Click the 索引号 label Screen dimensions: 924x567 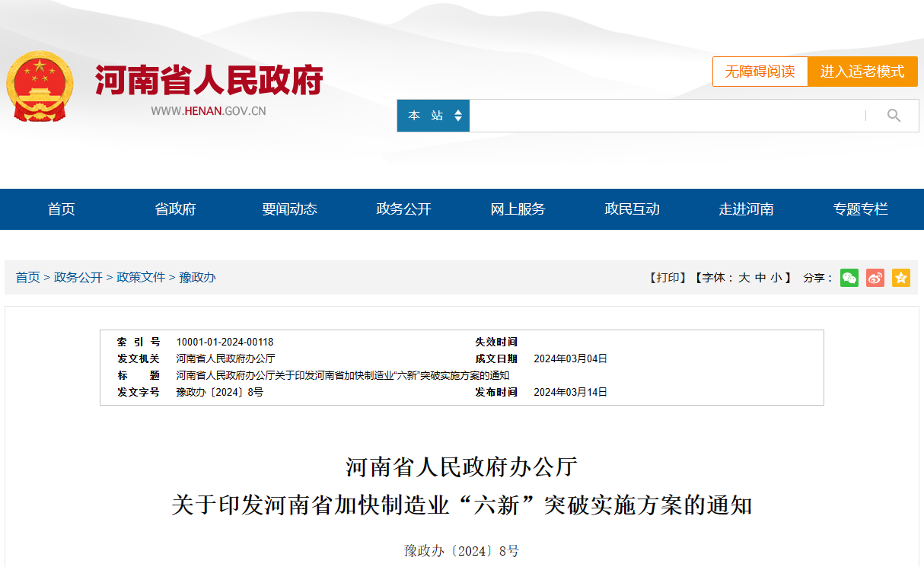[x=138, y=342]
